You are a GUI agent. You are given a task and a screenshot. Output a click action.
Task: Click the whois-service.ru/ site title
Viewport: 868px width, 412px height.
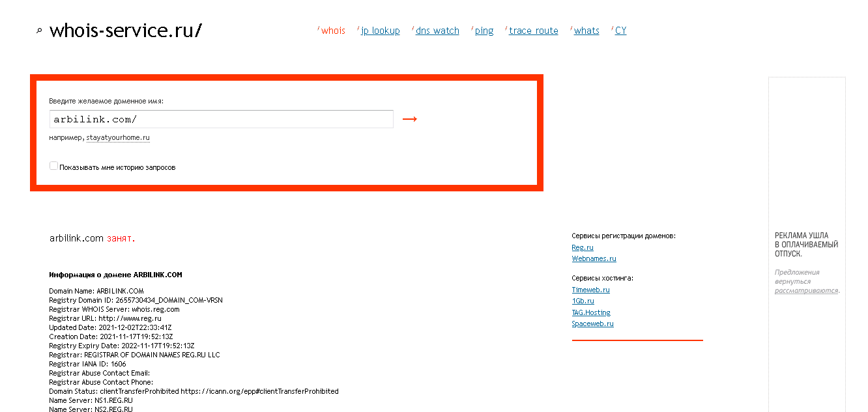126,31
